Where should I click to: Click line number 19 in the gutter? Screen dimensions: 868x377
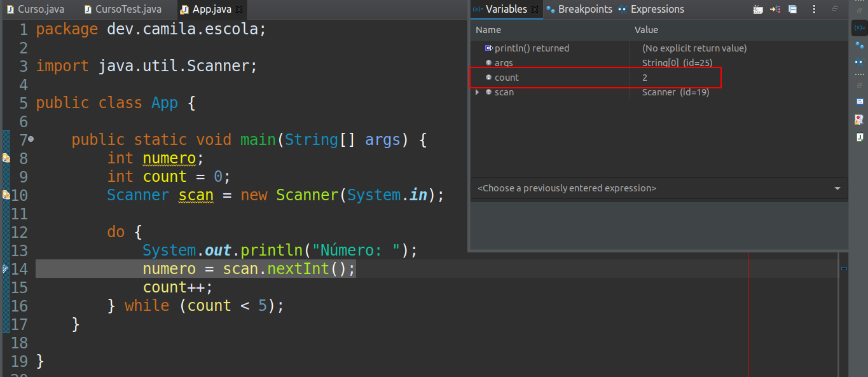20,361
